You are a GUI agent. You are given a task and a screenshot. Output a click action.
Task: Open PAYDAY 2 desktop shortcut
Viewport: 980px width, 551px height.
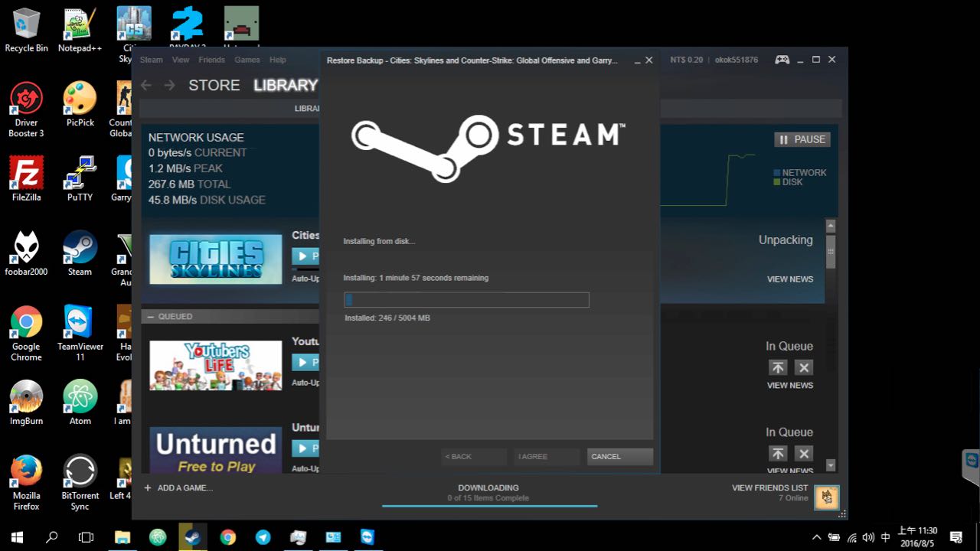pos(187,31)
